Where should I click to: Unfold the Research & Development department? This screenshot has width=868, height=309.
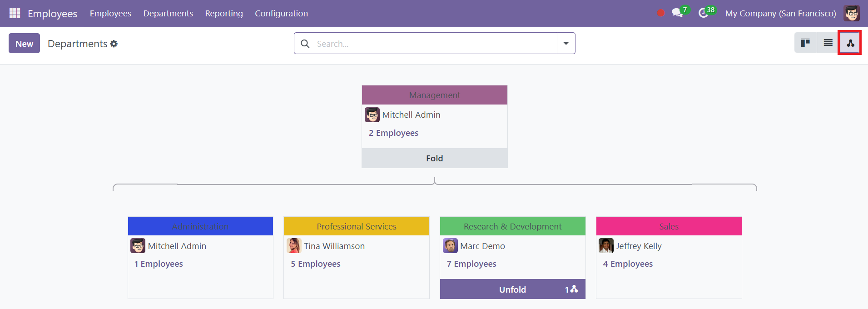coord(513,289)
